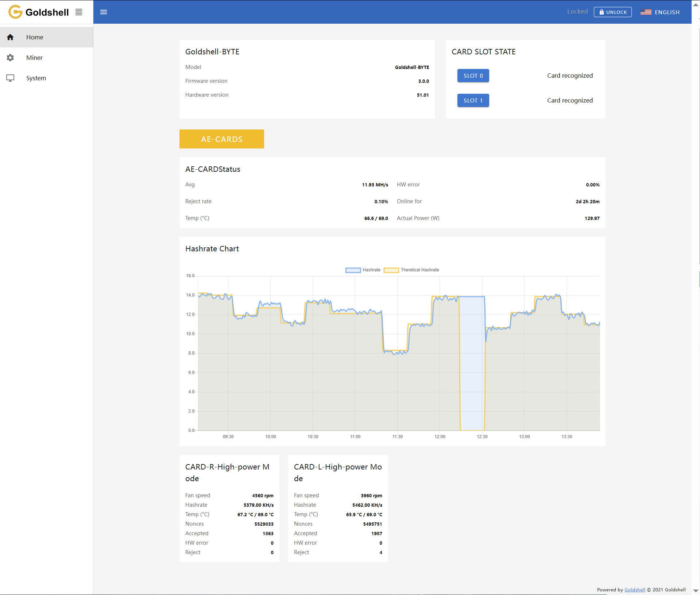
Task: Click hashrate value 5462.00 KH/s
Action: click(367, 505)
